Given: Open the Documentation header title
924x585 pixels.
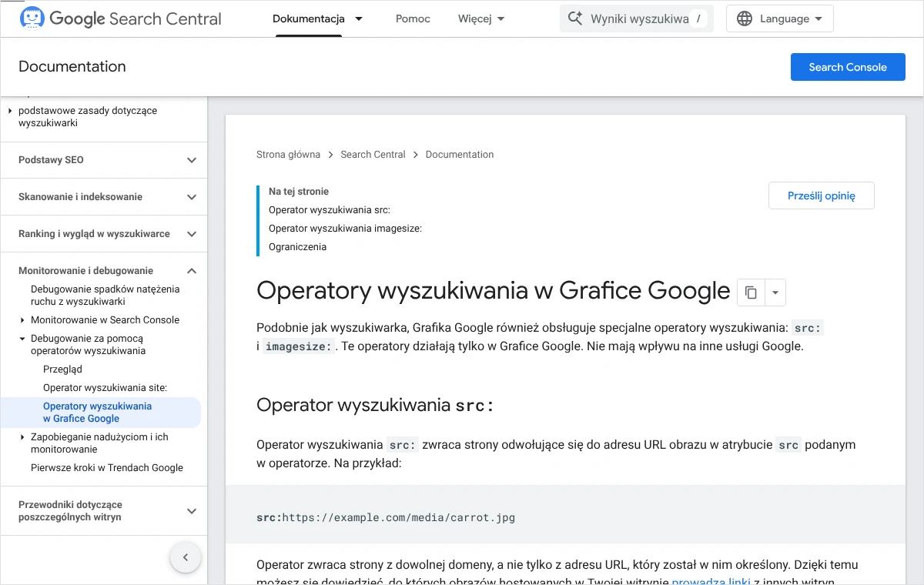Looking at the screenshot, I should [72, 67].
